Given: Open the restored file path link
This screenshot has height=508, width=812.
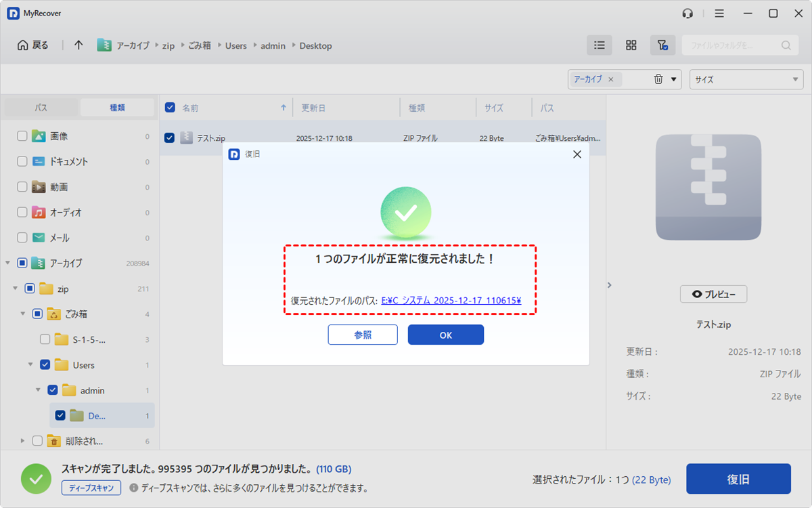Looking at the screenshot, I should (451, 301).
